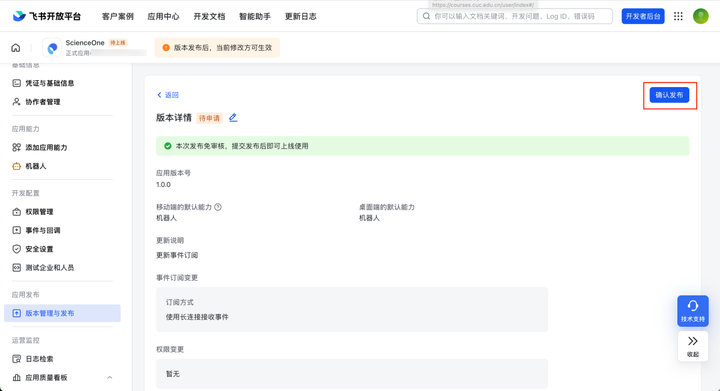This screenshot has height=391, width=720.
Task: Click the version number 1.0.0
Action: (163, 184)
